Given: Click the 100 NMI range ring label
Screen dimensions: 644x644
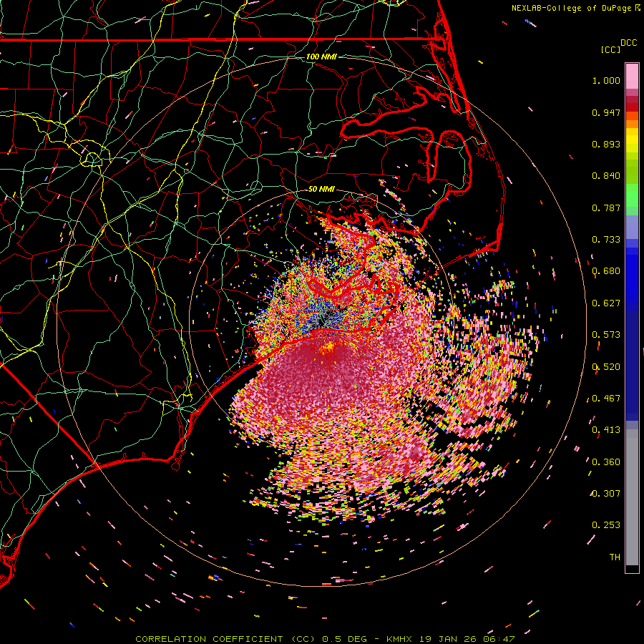Looking at the screenshot, I should tap(321, 57).
